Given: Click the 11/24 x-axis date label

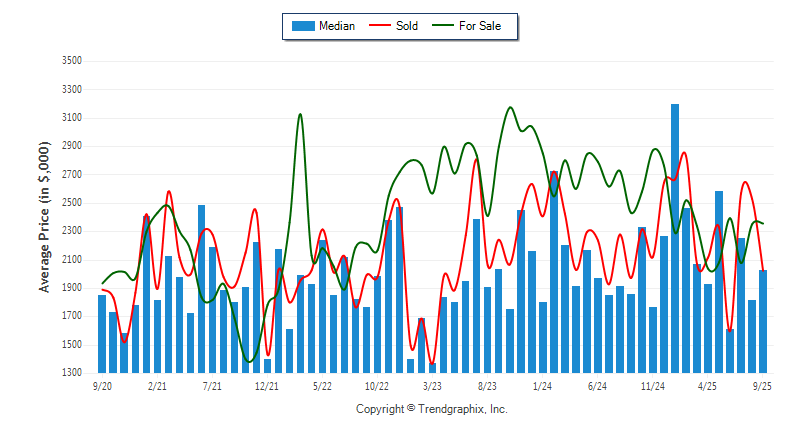Looking at the screenshot, I should 653,385.
